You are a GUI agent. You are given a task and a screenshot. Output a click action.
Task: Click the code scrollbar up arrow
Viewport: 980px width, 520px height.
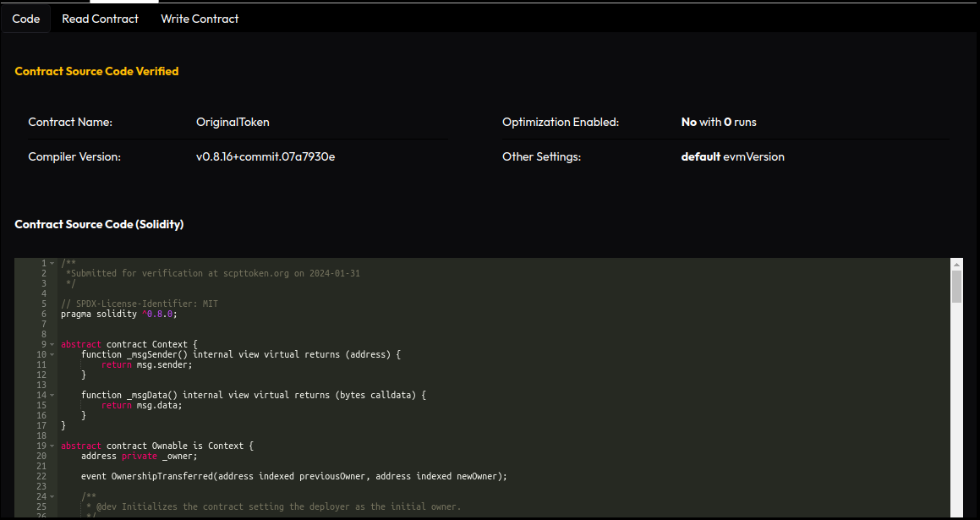point(956,264)
